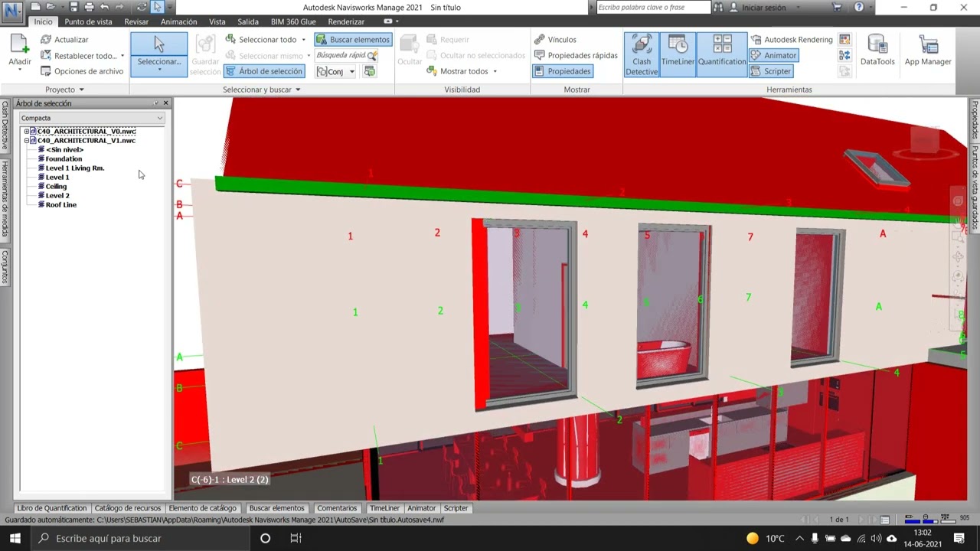Open the Animación ribbon tab

178,21
